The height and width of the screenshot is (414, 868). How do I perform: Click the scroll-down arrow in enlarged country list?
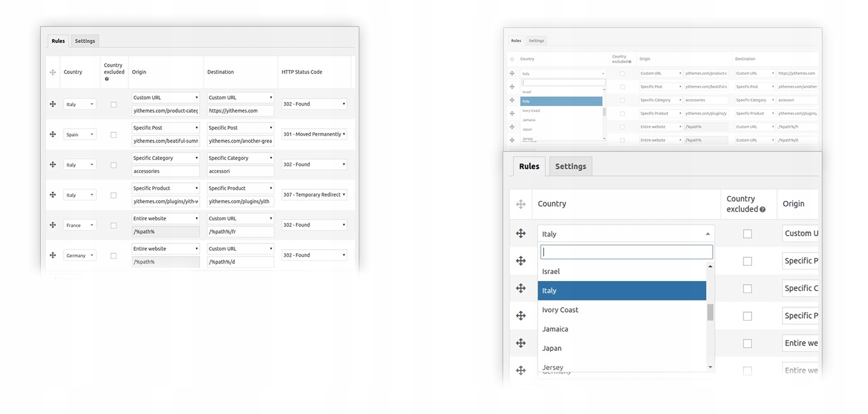tap(710, 367)
